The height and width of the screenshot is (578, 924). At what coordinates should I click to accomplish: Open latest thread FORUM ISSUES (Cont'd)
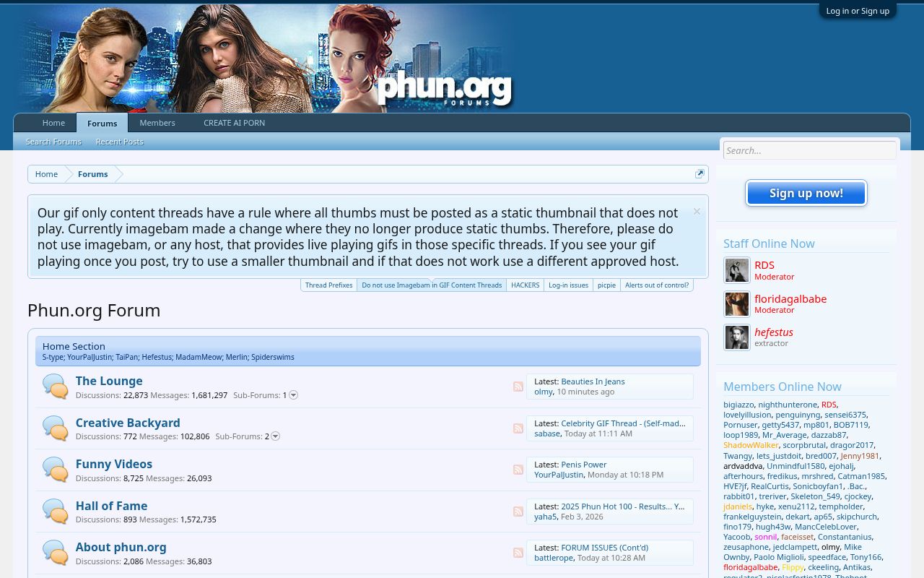pos(605,548)
